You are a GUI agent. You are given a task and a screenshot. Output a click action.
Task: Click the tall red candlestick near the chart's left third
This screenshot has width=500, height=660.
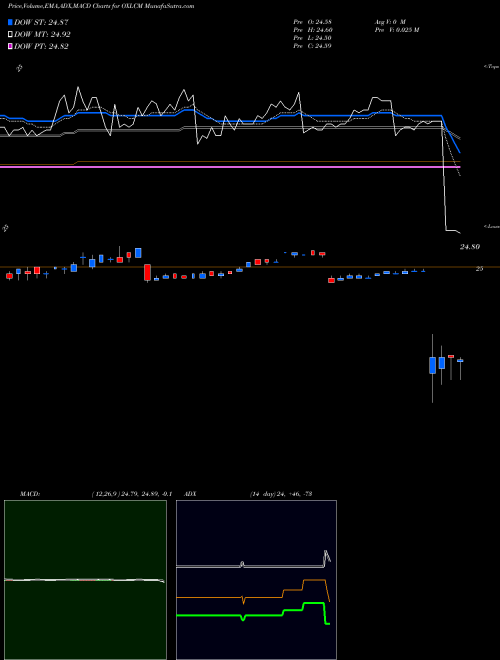(147, 272)
